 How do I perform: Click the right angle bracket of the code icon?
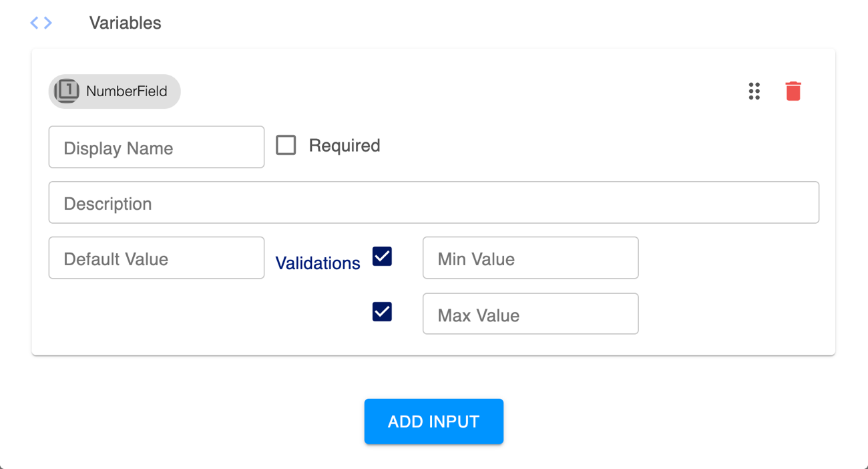48,23
